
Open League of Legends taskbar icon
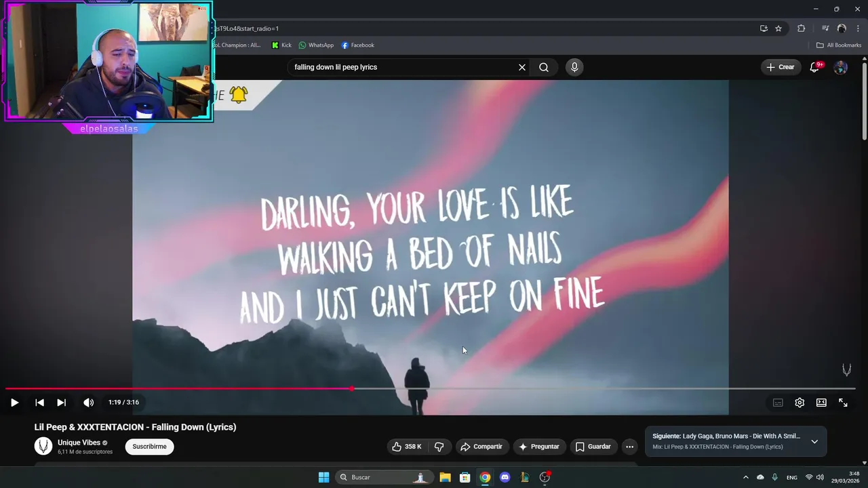(x=525, y=477)
